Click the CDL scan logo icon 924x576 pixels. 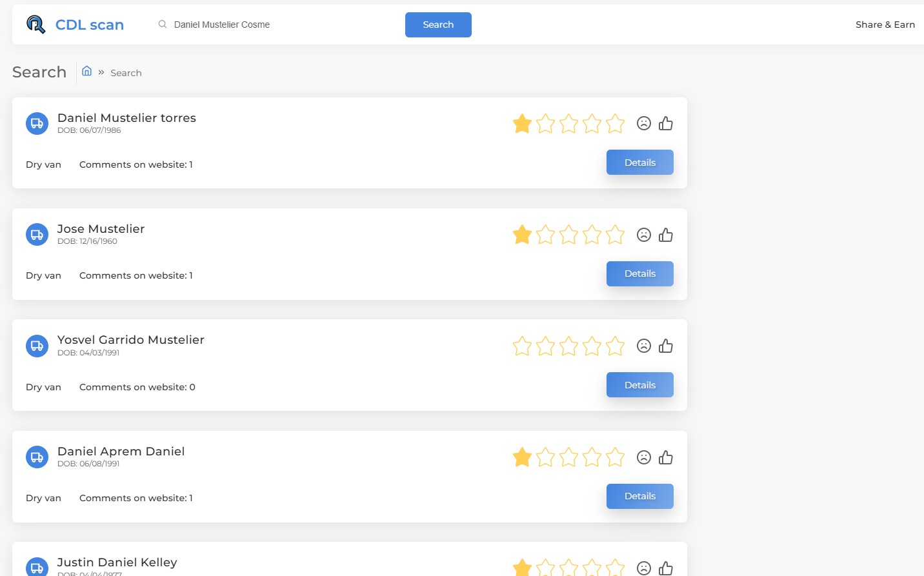(x=35, y=25)
